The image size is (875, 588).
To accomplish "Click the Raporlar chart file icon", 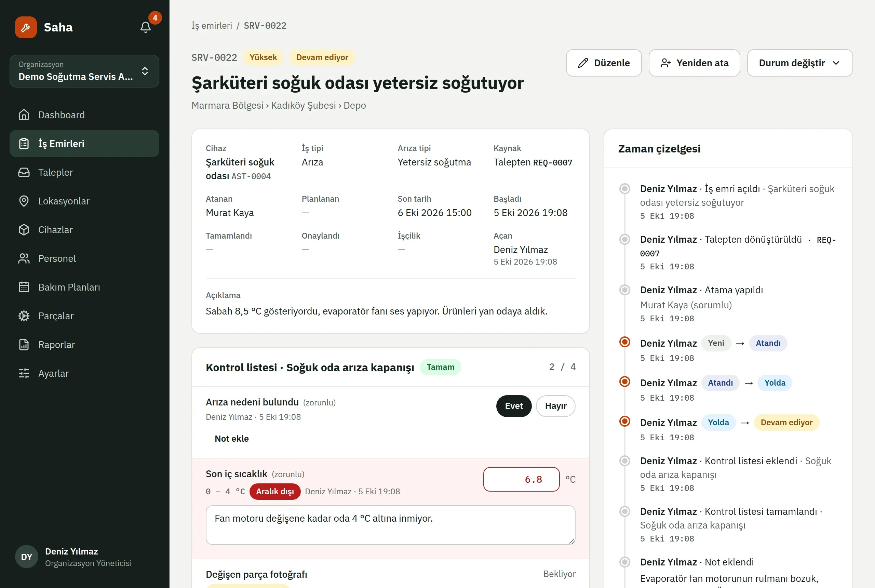I will [24, 345].
